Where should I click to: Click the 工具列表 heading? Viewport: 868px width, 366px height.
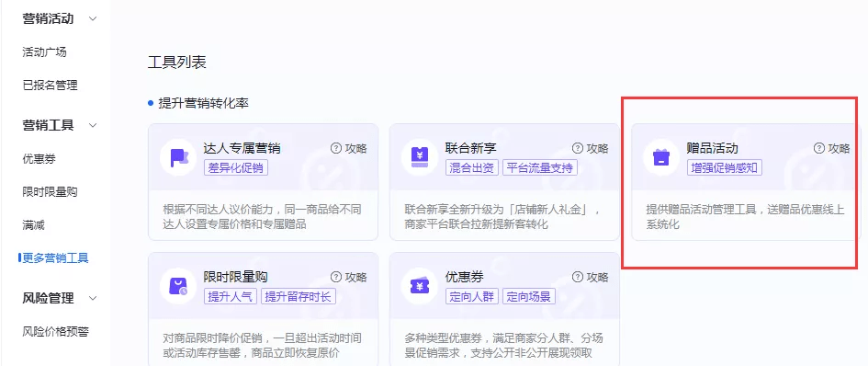point(177,63)
